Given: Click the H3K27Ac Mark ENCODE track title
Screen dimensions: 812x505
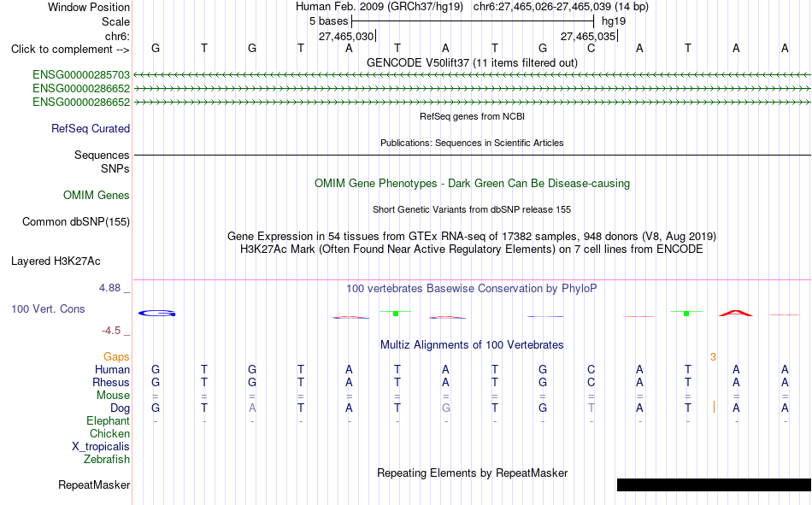Looking at the screenshot, I should coord(472,250).
